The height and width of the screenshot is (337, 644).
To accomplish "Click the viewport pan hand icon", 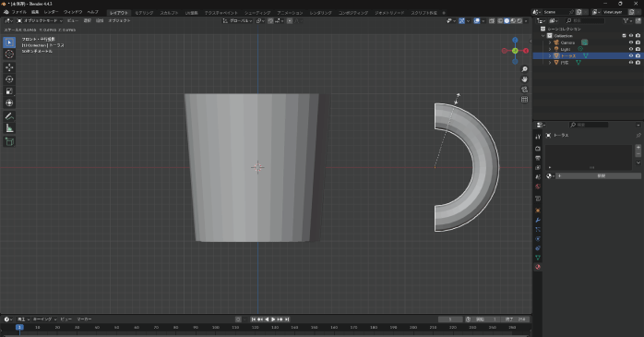I will coord(524,79).
